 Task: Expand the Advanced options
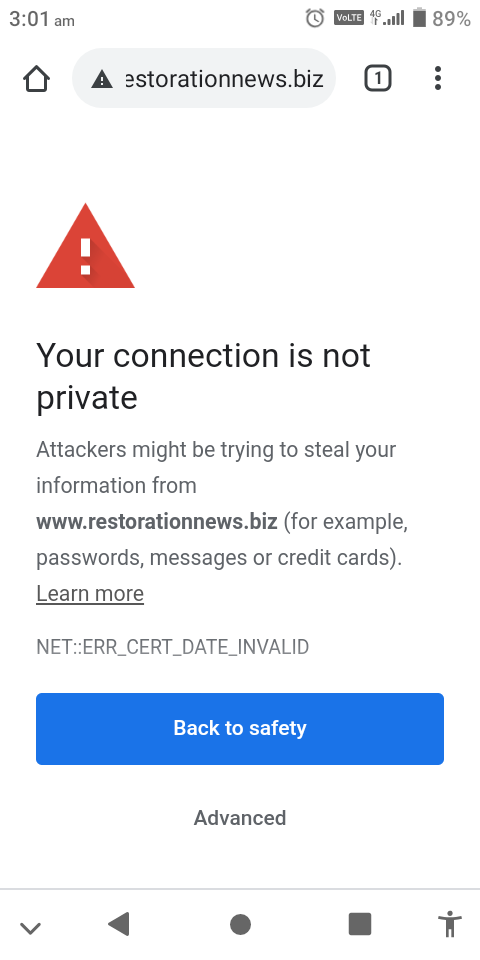pos(240,818)
